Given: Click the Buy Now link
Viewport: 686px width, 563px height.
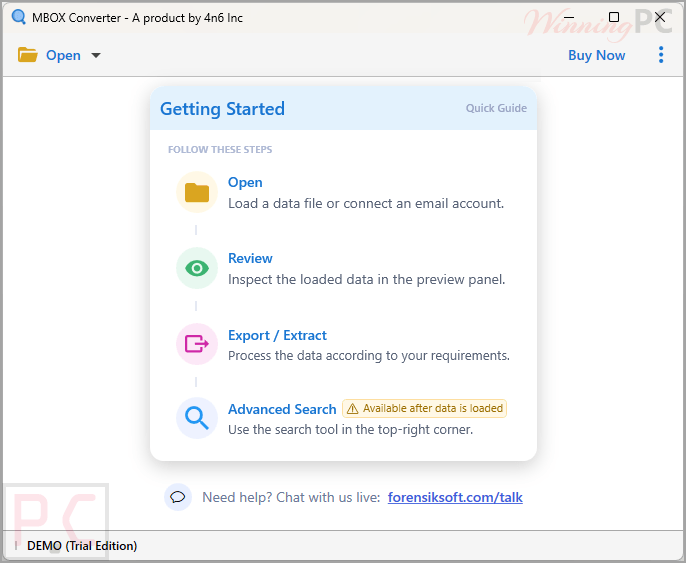Looking at the screenshot, I should click(596, 55).
